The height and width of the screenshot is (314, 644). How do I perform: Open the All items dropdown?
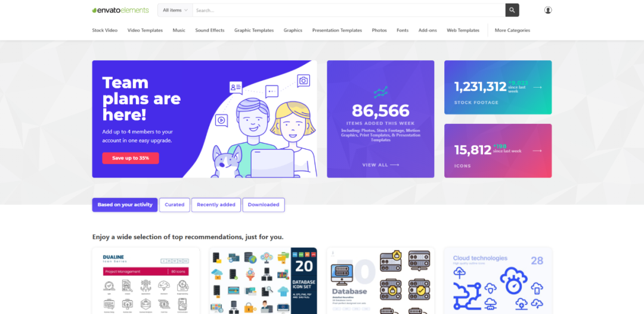(175, 10)
